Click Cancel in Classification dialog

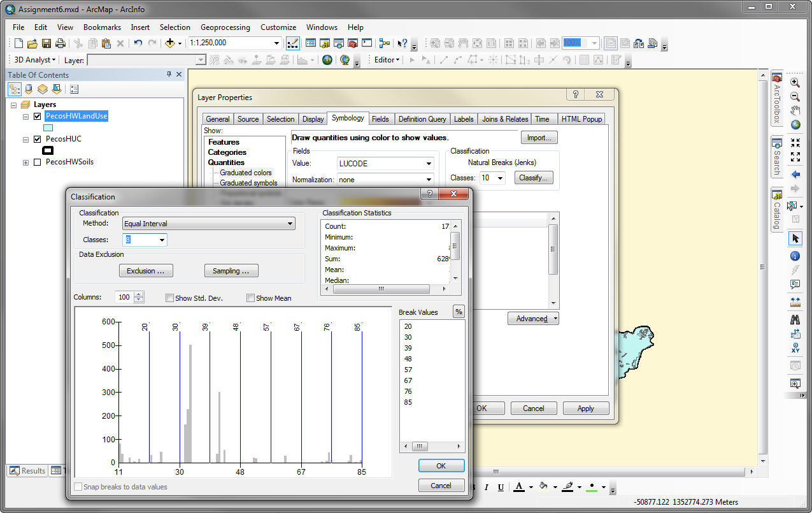tap(441, 486)
